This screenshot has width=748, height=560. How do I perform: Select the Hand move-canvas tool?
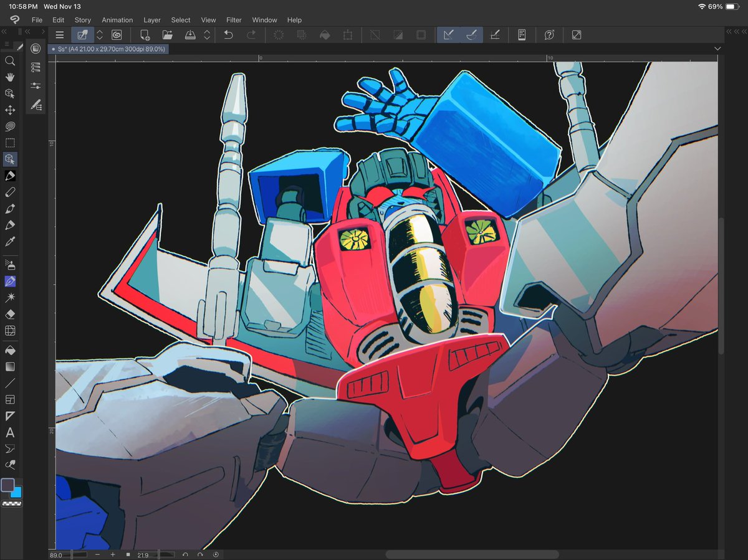(10, 77)
